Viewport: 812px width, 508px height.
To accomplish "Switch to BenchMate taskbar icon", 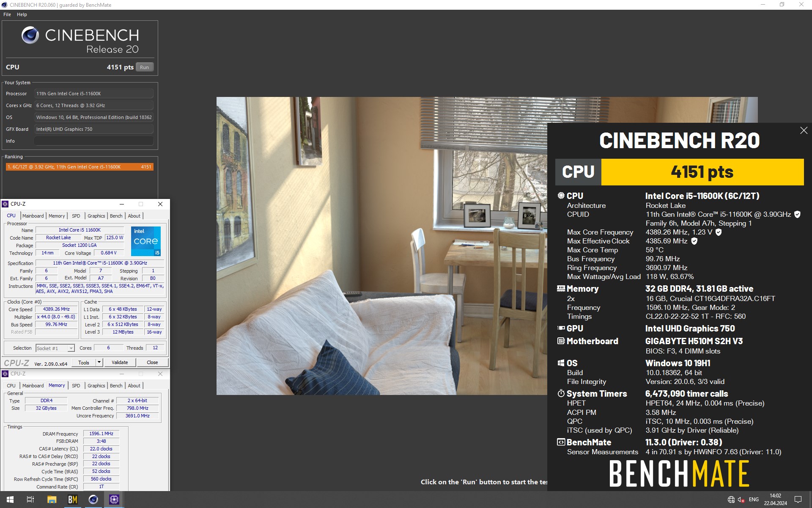I will point(73,500).
